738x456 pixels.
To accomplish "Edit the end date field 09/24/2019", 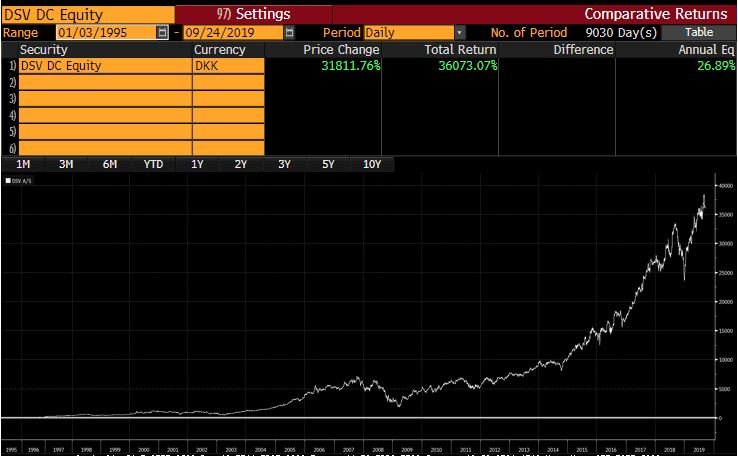I will pos(233,32).
